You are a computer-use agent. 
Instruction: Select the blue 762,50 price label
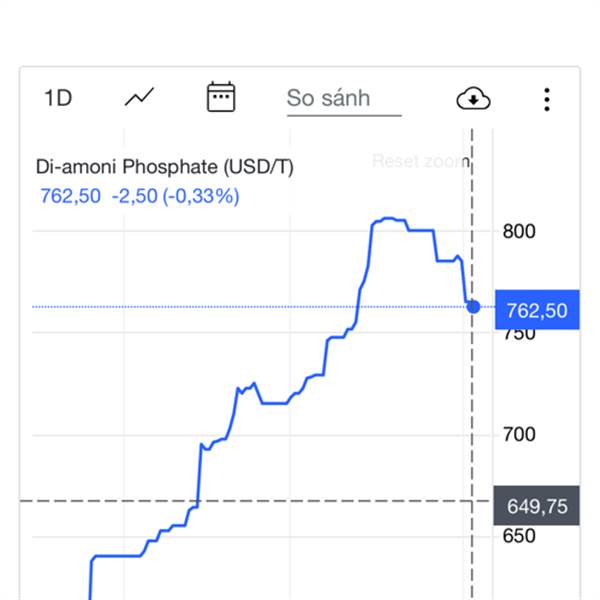tap(537, 310)
